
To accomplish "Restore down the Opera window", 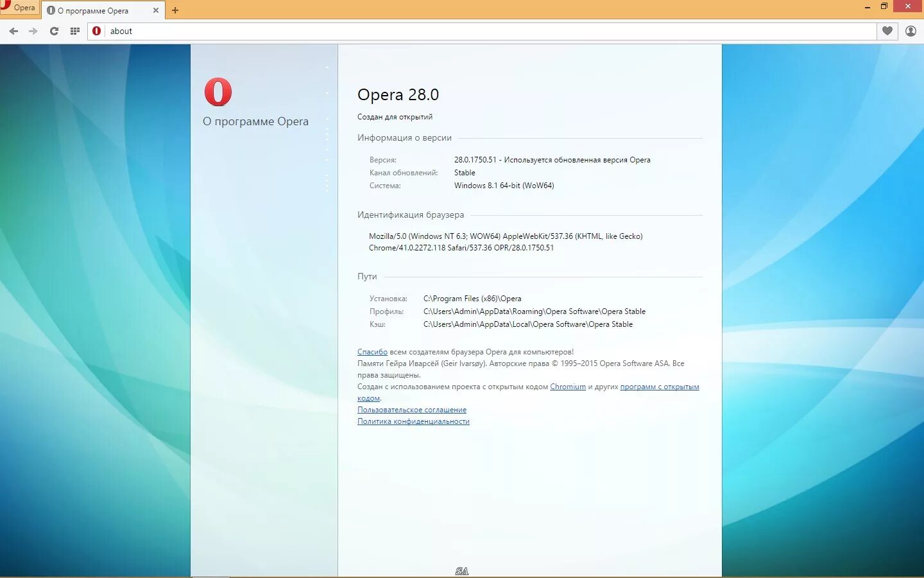I will tap(884, 6).
